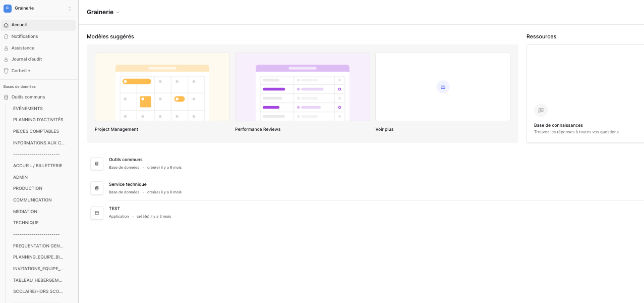The width and height of the screenshot is (644, 303).
Task: Click the Bases de données section header
Action: [20, 86]
